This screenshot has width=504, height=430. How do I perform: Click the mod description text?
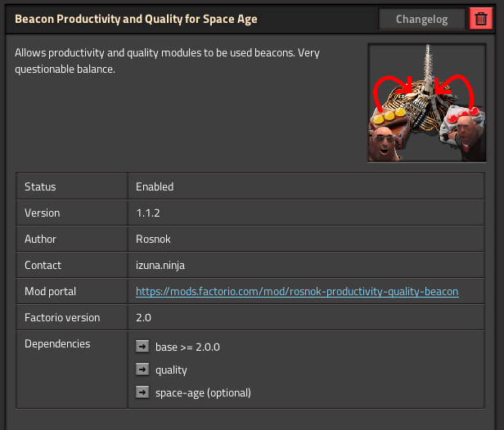[x=167, y=61]
